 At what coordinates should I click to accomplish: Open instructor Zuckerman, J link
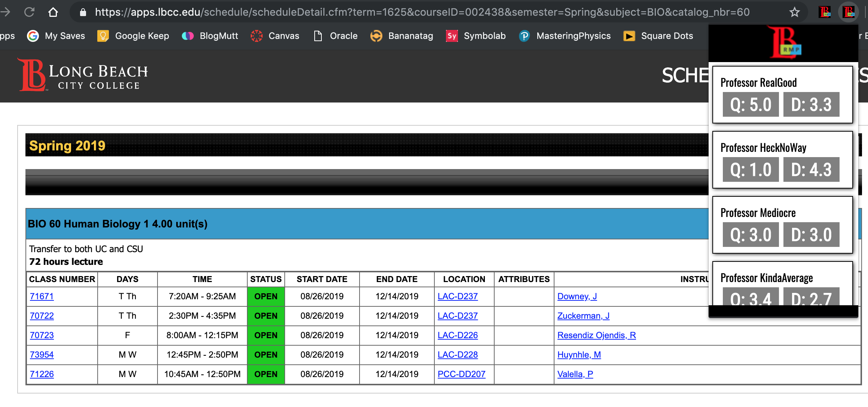(583, 316)
